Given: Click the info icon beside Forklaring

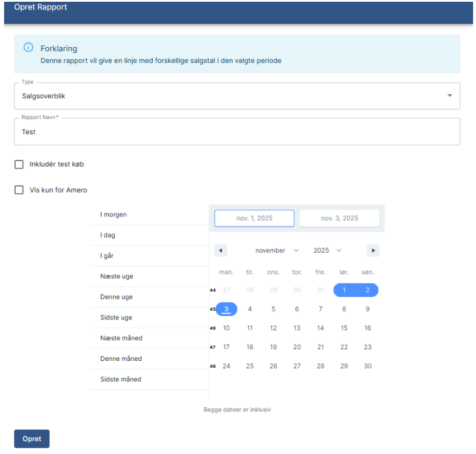Looking at the screenshot, I should click(28, 48).
